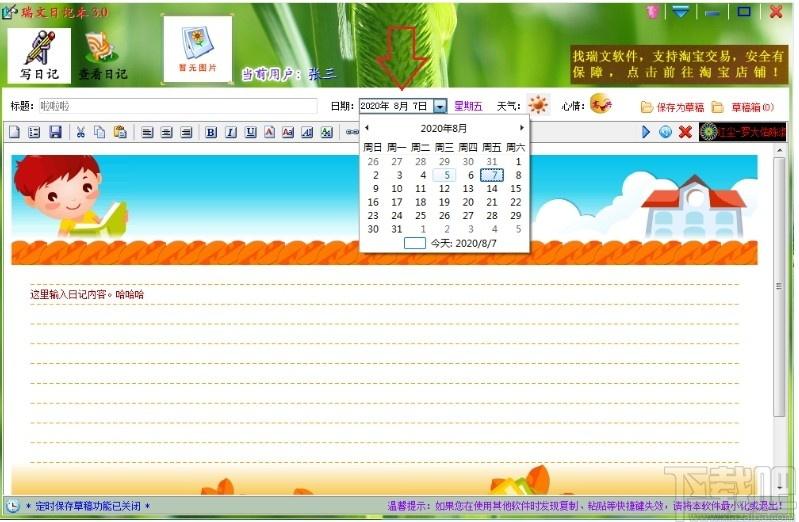
Task: Open the 写日记 tab
Action: tap(39, 56)
